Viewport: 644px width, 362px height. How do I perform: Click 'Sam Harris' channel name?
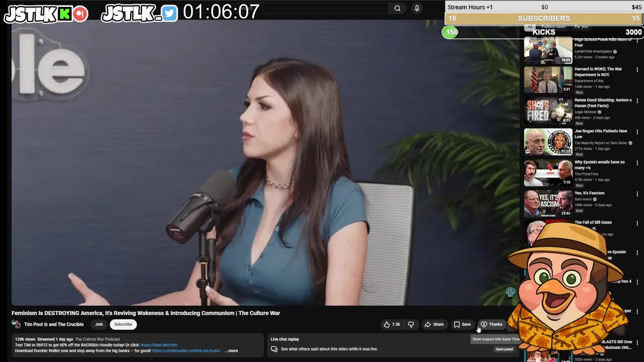click(583, 199)
